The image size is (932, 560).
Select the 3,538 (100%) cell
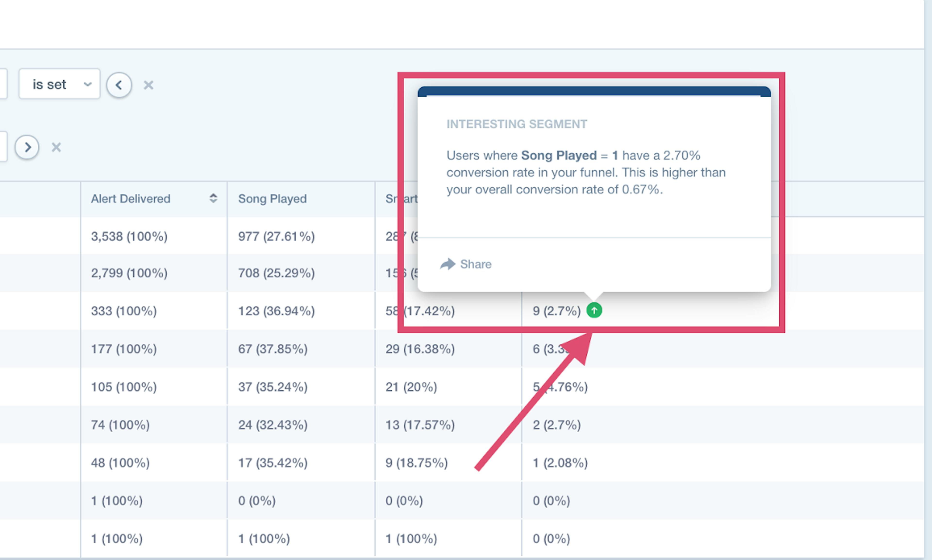(129, 236)
